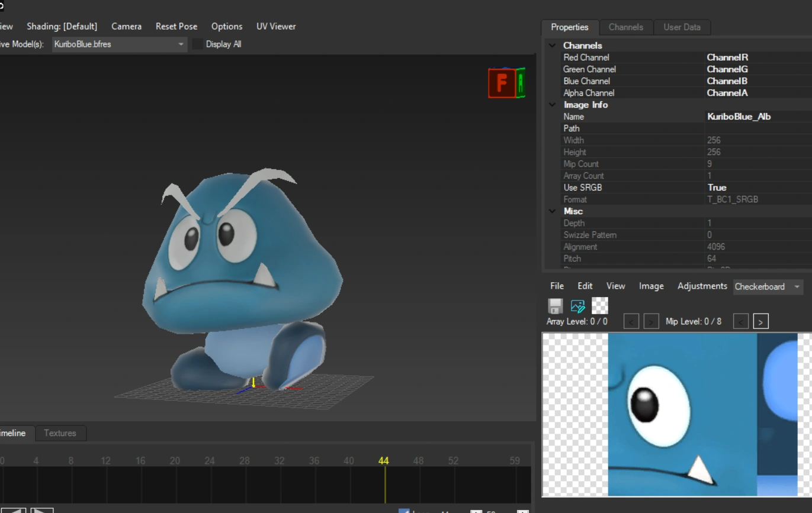812x513 pixels.
Task: Switch to the User Data tab
Action: click(682, 27)
